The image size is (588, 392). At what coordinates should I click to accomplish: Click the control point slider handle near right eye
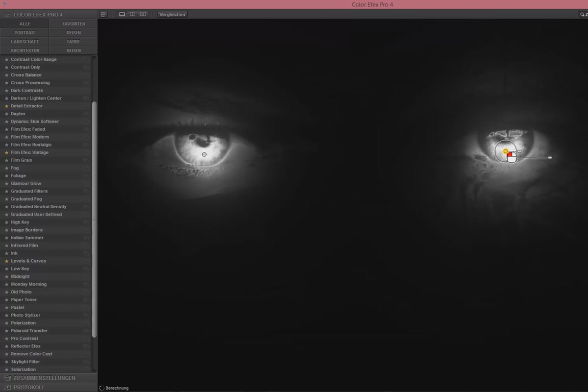(x=550, y=157)
